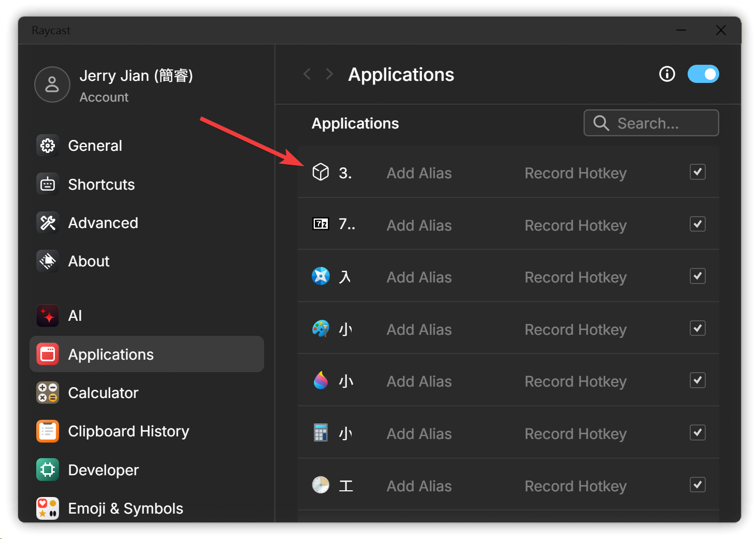Open the Advanced settings tab

[147, 223]
